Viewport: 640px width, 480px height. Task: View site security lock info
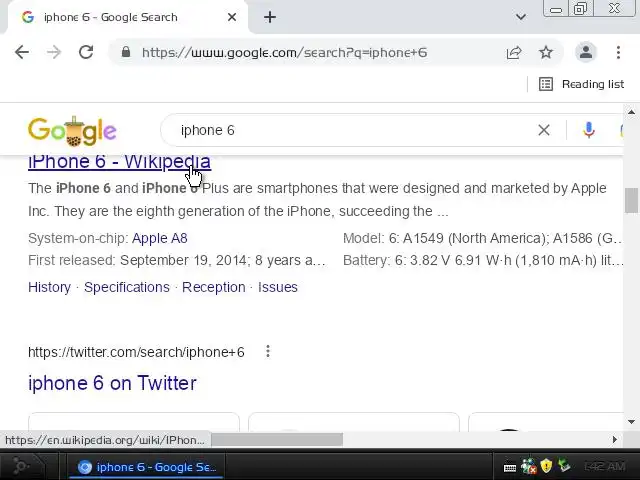(x=126, y=52)
